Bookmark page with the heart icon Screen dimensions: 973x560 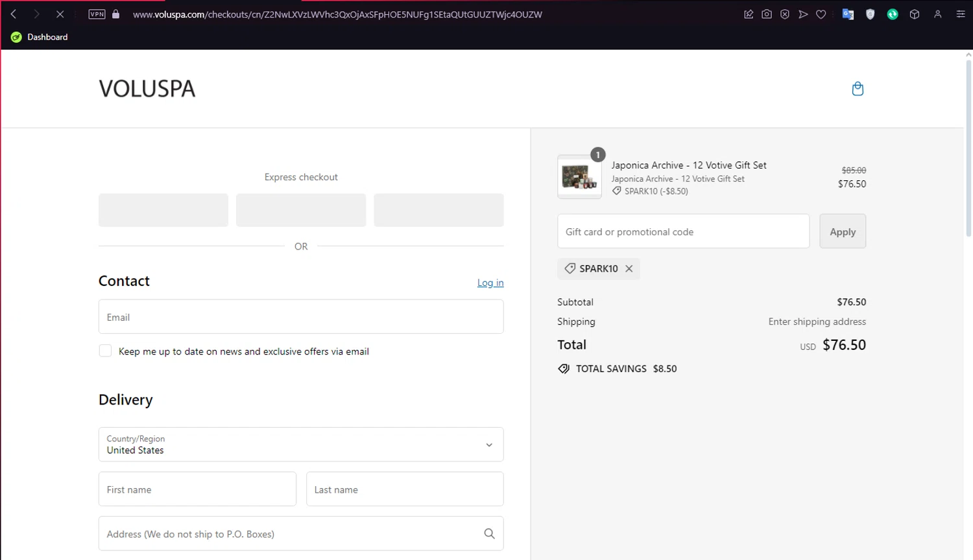pyautogui.click(x=821, y=14)
